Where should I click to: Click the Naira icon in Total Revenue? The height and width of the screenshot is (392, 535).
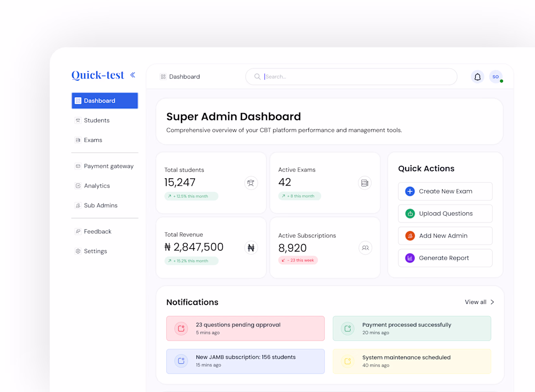coord(251,248)
